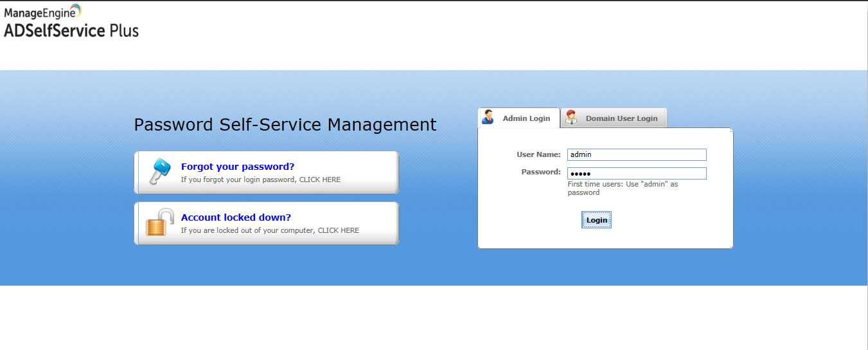Click the First time users hint text
This screenshot has width=868, height=350.
click(x=623, y=188)
